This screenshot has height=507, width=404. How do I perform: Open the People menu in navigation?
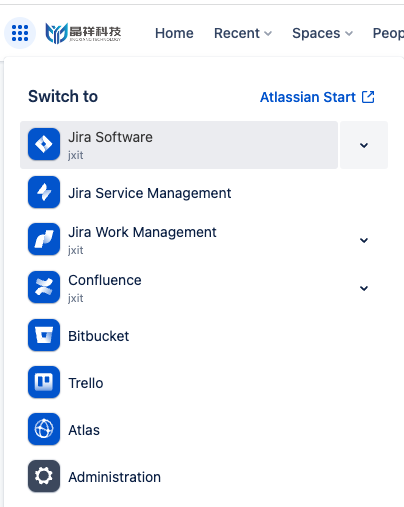click(x=388, y=33)
